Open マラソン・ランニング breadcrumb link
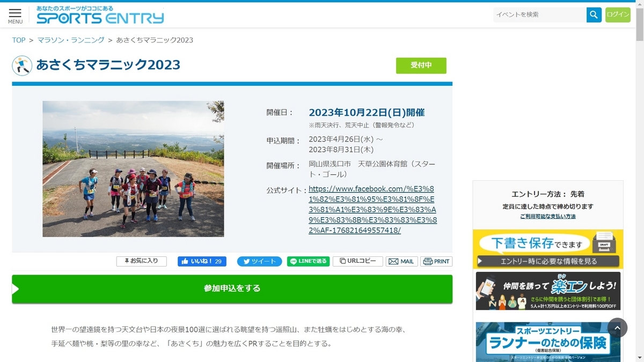Screen dimensions: 644x362 click(71, 40)
